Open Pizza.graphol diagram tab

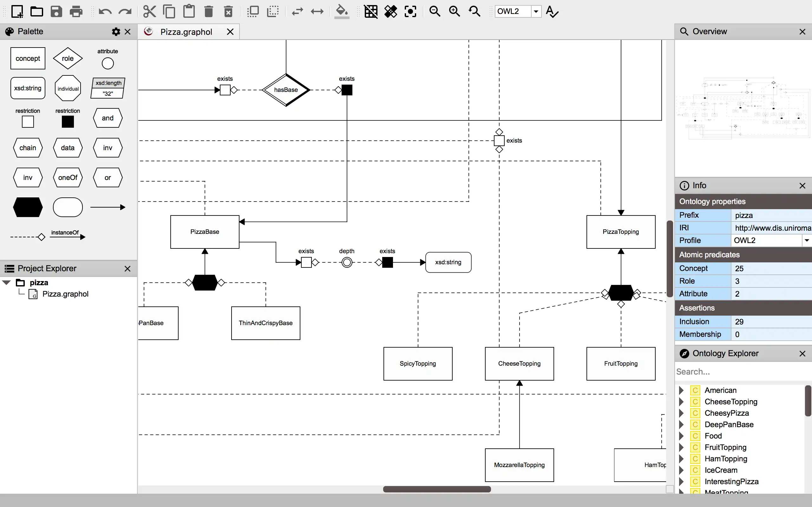pyautogui.click(x=187, y=32)
